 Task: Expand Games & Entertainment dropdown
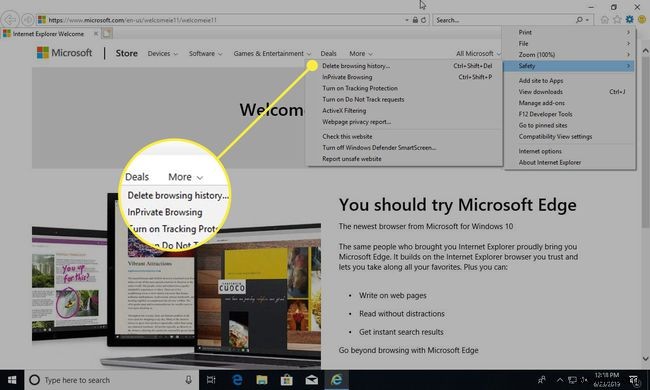[x=272, y=53]
